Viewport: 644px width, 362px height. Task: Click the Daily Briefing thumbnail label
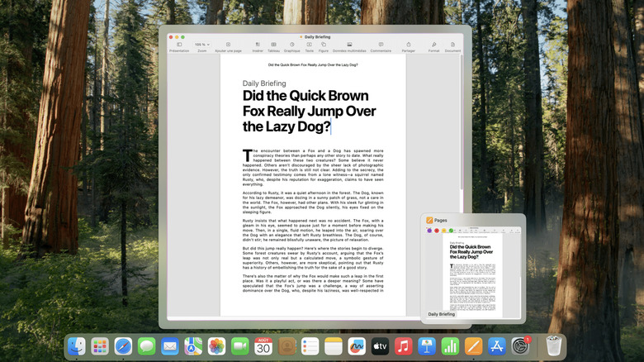pyautogui.click(x=441, y=314)
